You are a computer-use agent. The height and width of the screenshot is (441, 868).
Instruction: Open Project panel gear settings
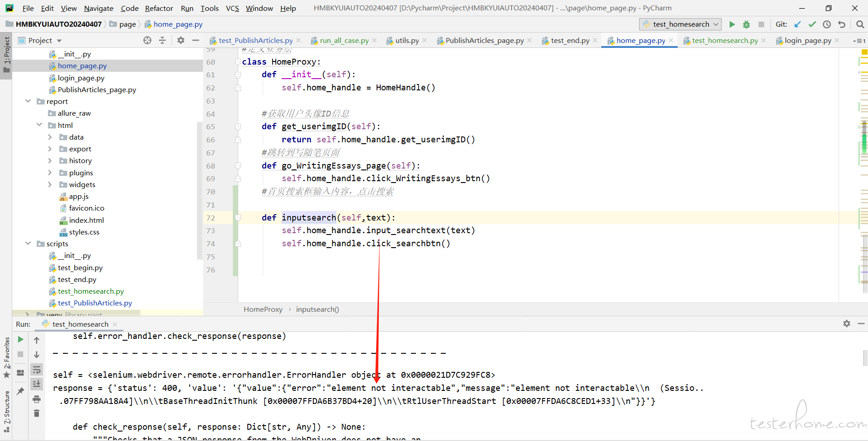(x=181, y=40)
